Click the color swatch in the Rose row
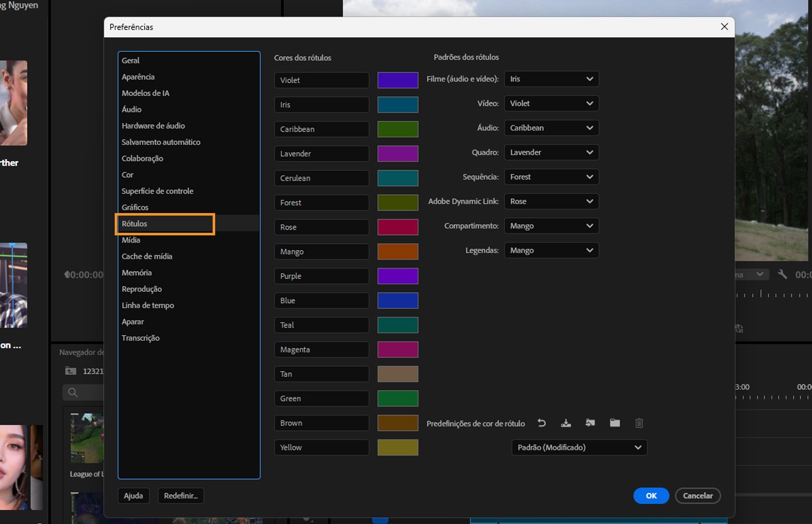Screen dimensions: 812x524 [398, 227]
